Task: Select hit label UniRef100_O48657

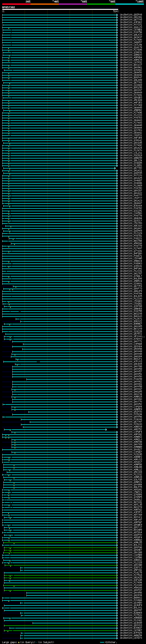Action: (131, 42)
